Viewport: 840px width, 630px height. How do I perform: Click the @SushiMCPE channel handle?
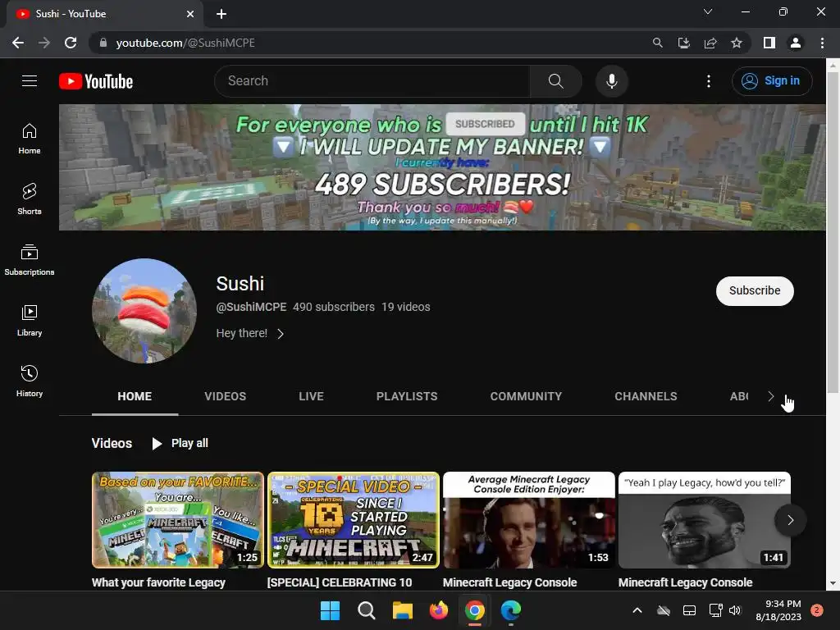(x=251, y=307)
